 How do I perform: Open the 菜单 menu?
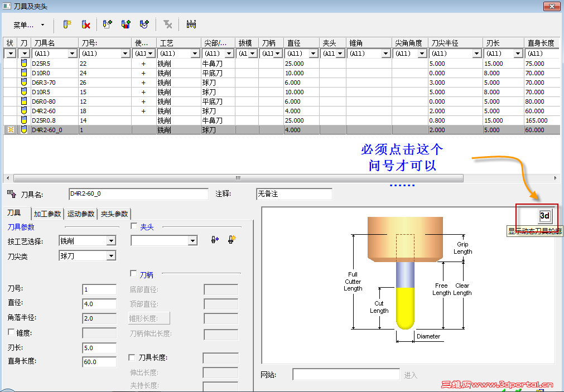click(23, 25)
